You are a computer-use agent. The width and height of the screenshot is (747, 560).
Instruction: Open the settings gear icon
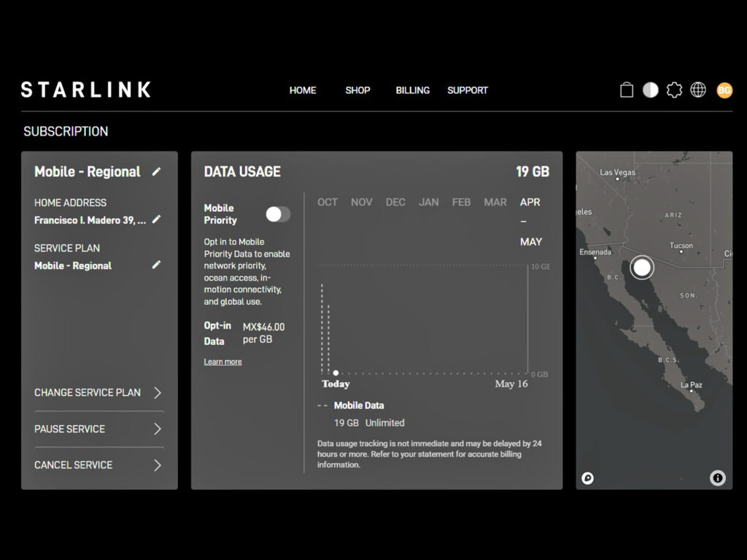[675, 89]
